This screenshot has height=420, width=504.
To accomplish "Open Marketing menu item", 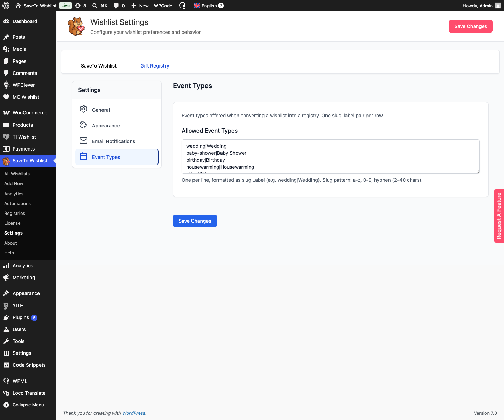I will [28, 278].
